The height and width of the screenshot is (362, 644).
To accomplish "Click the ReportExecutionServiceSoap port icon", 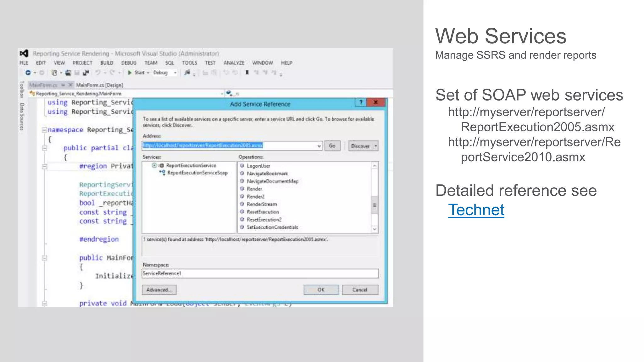I will click(162, 173).
